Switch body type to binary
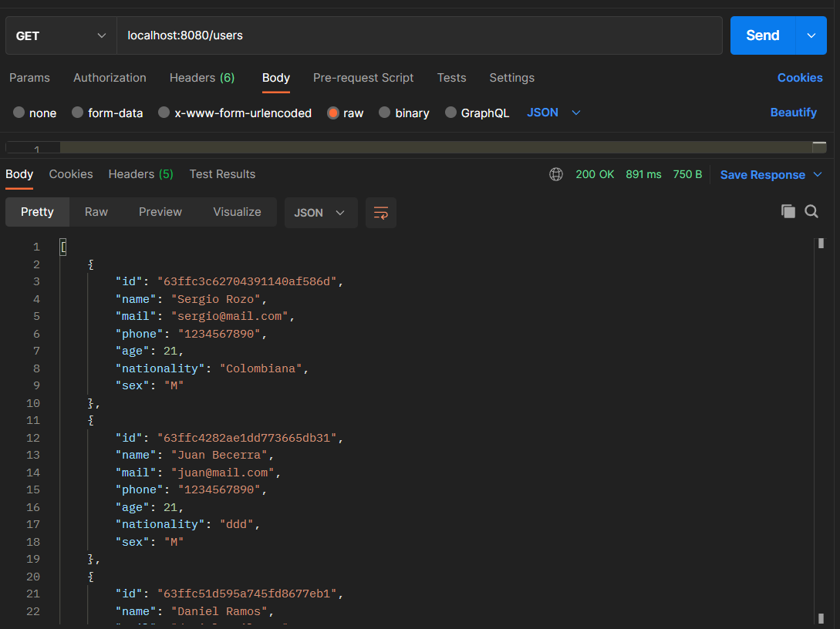 pyautogui.click(x=384, y=113)
